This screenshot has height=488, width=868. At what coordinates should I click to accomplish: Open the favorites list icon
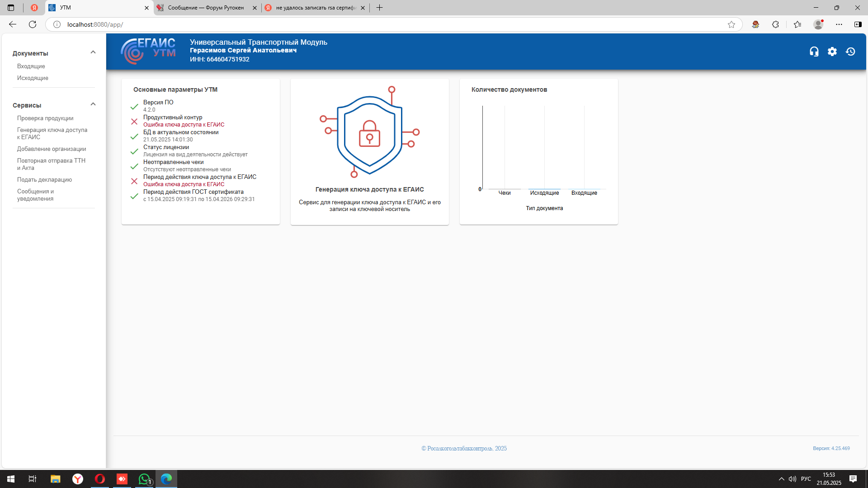pos(797,24)
